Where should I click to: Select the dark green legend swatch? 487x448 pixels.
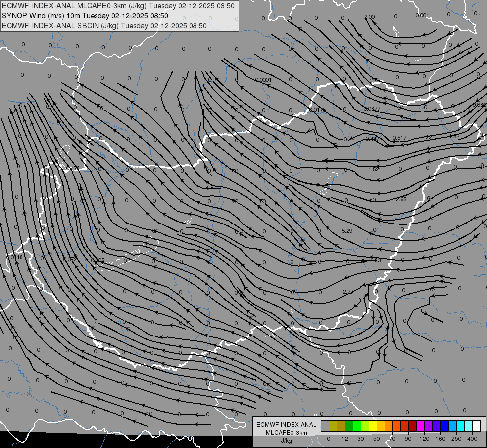click(x=349, y=426)
